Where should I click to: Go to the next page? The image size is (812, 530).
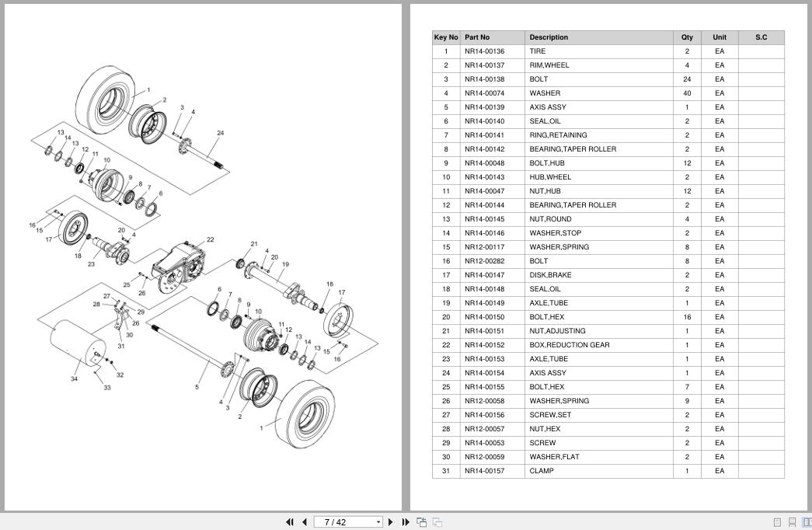(391, 522)
